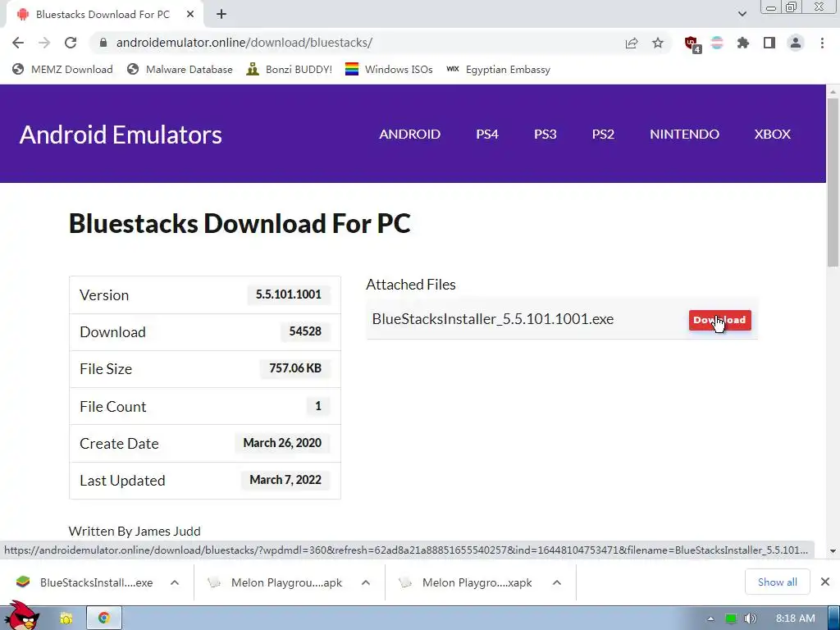
Task: Open the NINTENDO nav menu item
Action: 684,134
